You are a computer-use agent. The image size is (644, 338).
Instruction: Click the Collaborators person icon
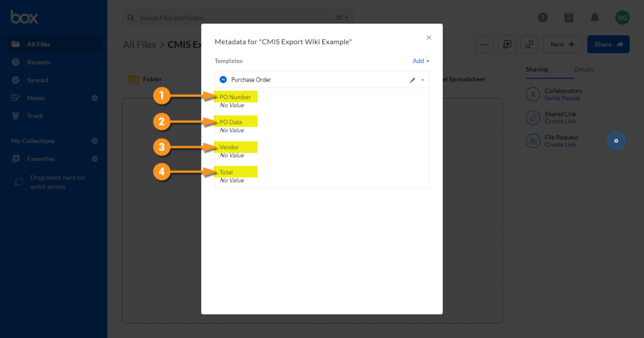click(532, 94)
